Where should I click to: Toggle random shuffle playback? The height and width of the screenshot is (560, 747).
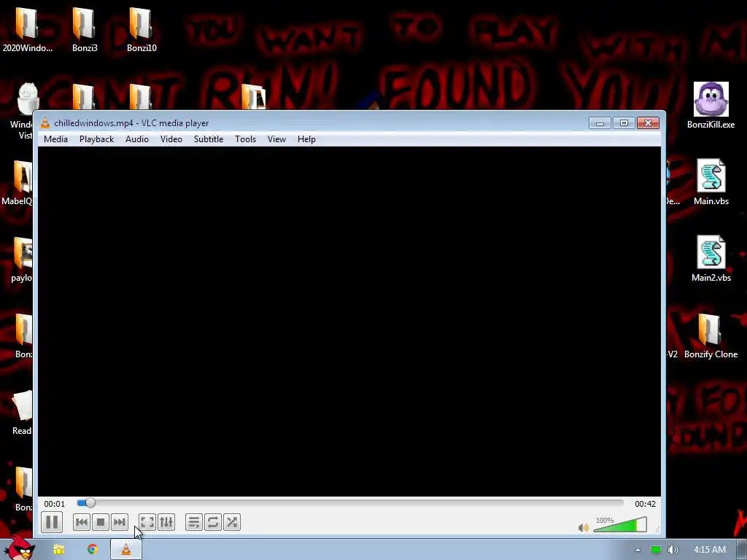[232, 522]
